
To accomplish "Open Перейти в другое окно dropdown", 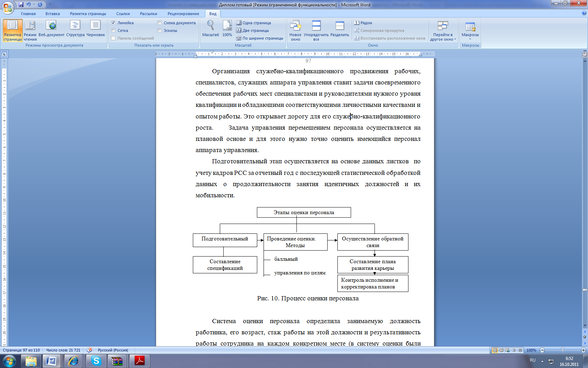I will [443, 30].
